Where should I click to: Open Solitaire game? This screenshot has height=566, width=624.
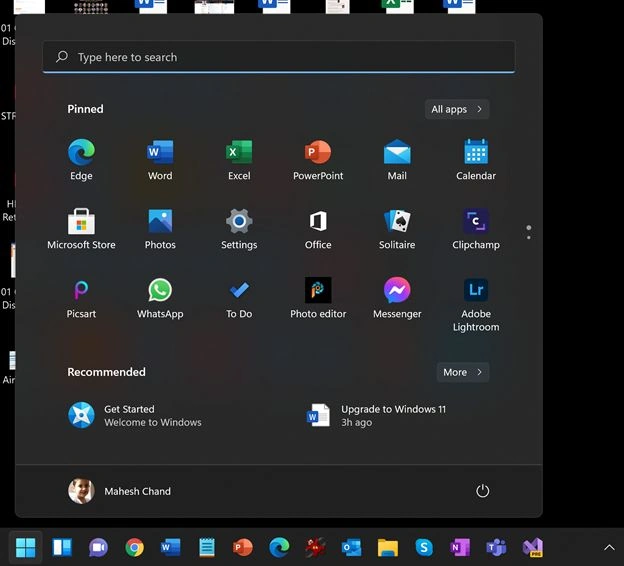coord(397,229)
